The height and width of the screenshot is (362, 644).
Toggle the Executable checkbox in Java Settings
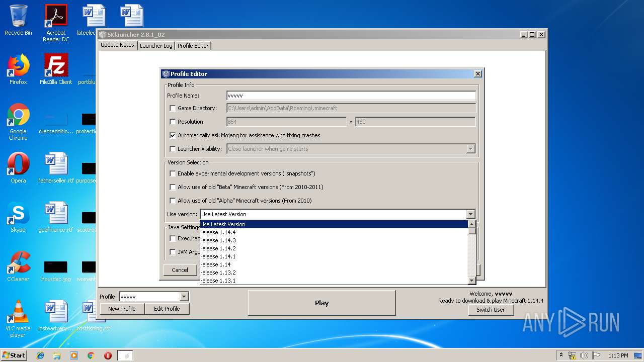(x=173, y=238)
